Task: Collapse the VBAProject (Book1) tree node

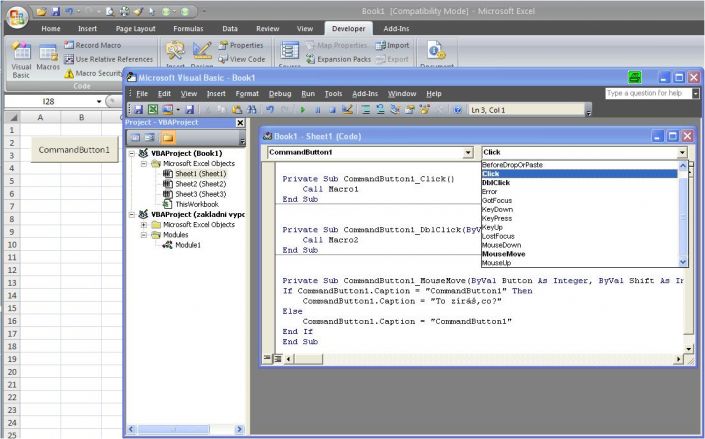Action: (x=132, y=153)
